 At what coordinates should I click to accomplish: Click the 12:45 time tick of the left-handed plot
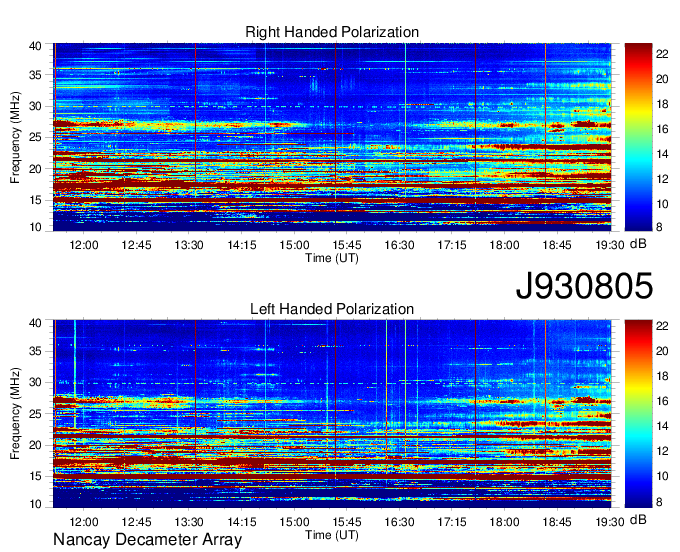(136, 522)
